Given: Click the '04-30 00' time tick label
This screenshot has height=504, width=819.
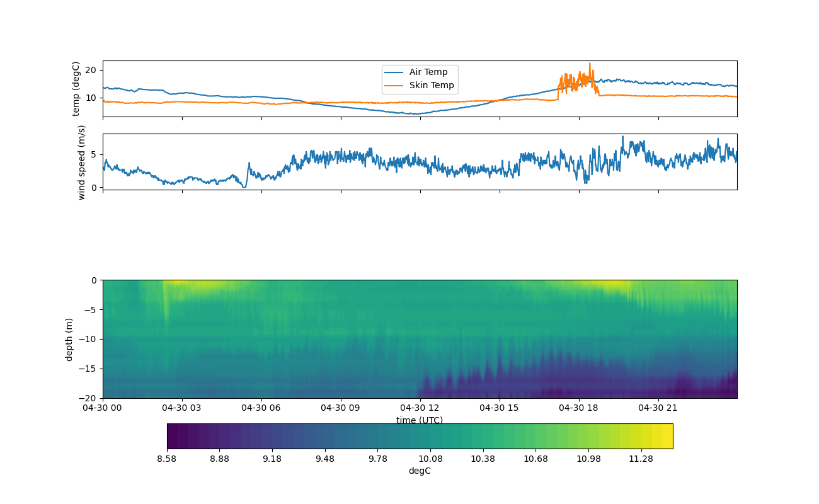Looking at the screenshot, I should point(103,408).
